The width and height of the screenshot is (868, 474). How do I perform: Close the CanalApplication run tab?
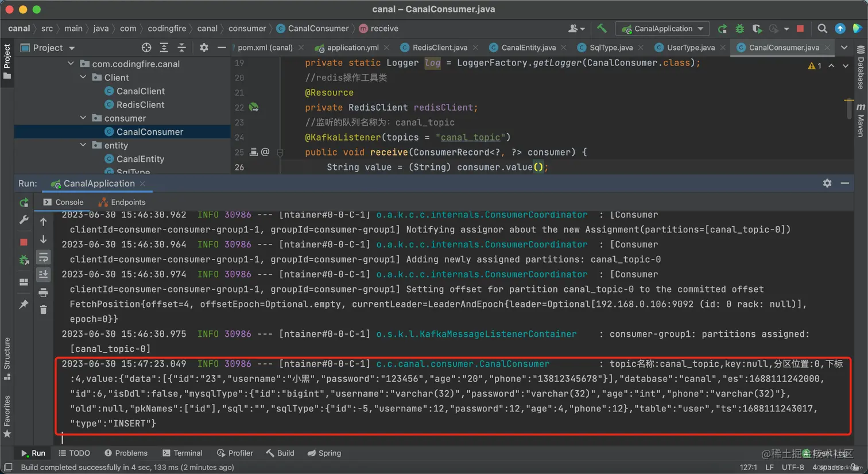tap(142, 184)
